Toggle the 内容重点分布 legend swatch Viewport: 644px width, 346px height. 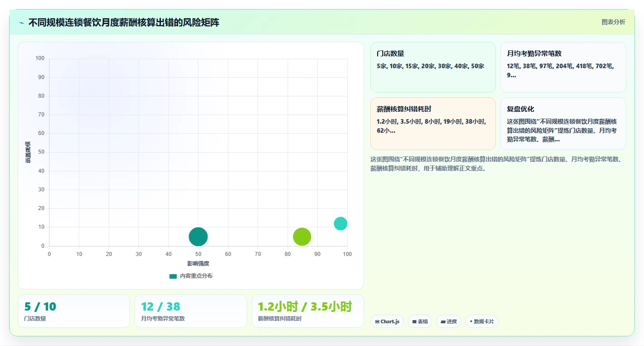[x=173, y=276]
